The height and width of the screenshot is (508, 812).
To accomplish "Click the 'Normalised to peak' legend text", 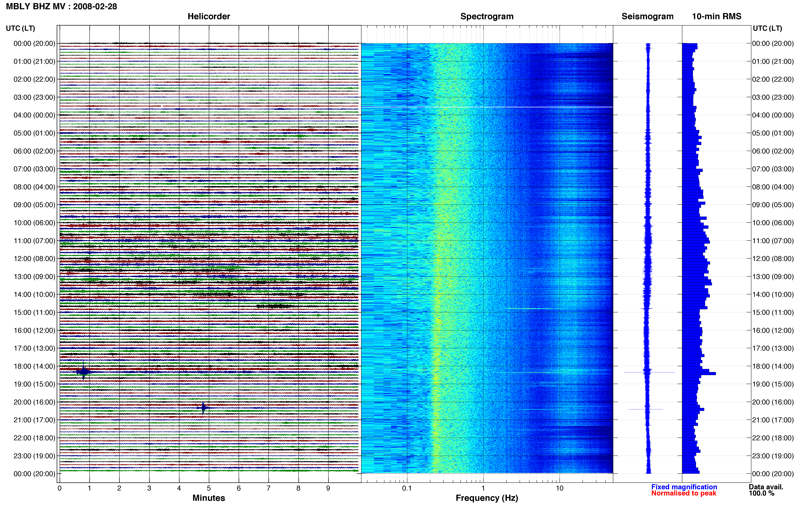I will pyautogui.click(x=684, y=493).
